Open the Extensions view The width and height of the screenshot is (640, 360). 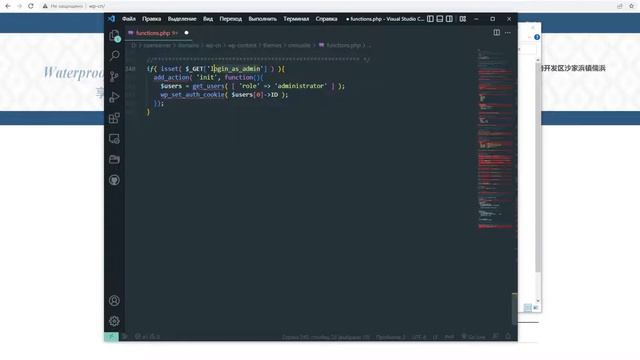point(114,118)
